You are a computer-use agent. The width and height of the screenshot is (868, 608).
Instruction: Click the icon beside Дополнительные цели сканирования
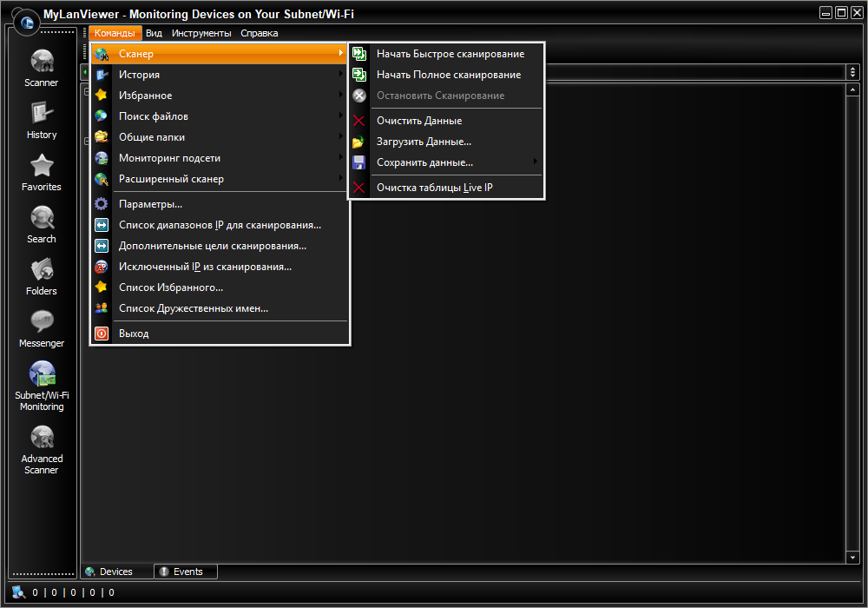(102, 246)
